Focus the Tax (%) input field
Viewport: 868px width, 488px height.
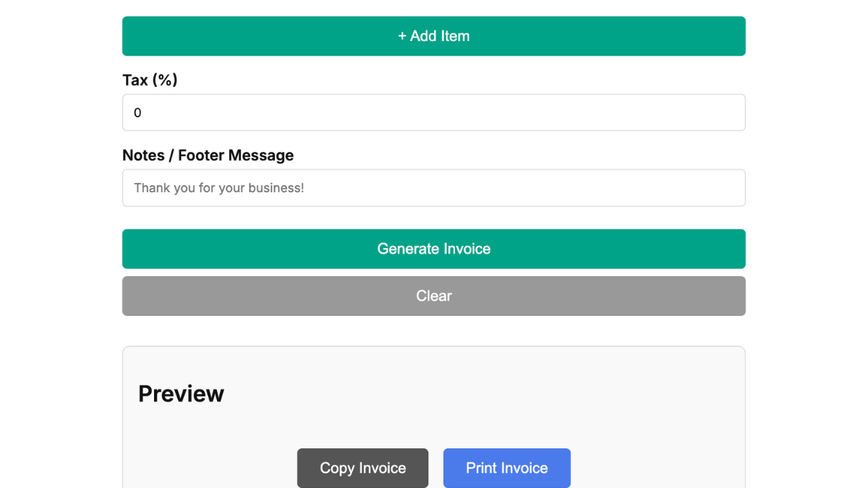click(x=434, y=113)
